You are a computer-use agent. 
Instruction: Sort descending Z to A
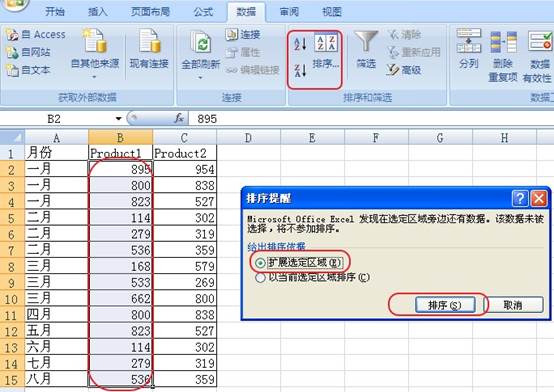(x=300, y=70)
